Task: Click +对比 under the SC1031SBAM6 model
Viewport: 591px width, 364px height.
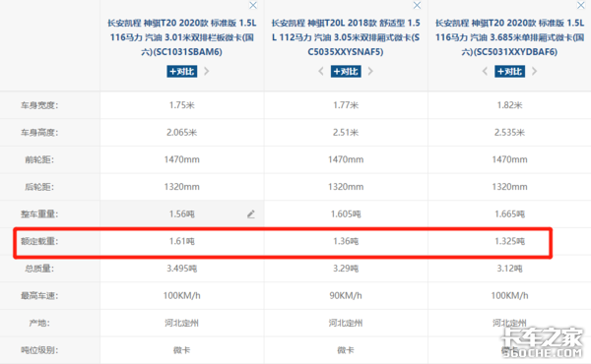Action: point(182,71)
